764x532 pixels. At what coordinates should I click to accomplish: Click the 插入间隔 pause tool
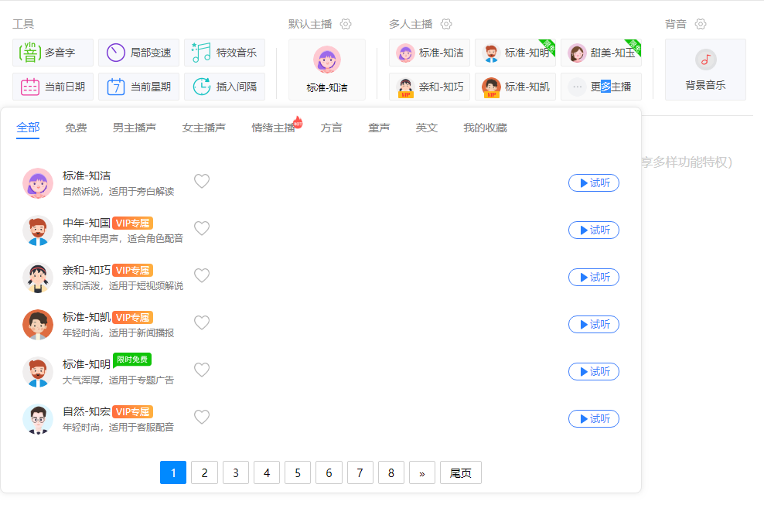224,87
